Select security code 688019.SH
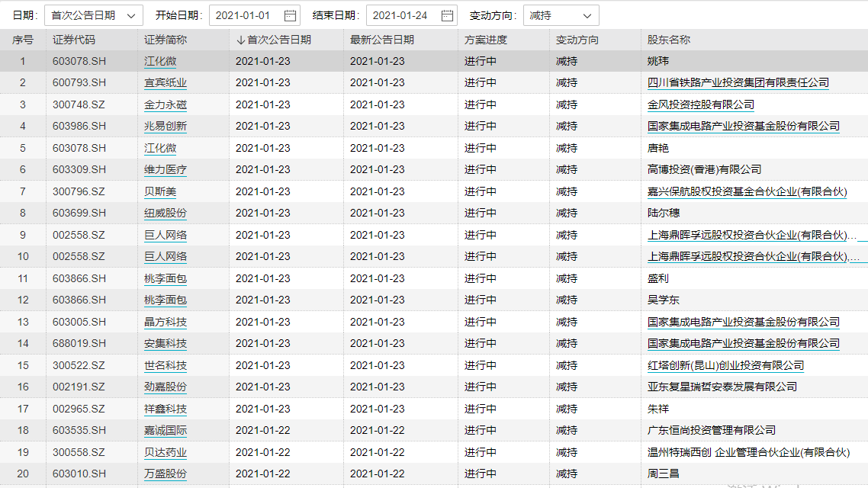This screenshot has height=488, width=868. click(x=79, y=344)
